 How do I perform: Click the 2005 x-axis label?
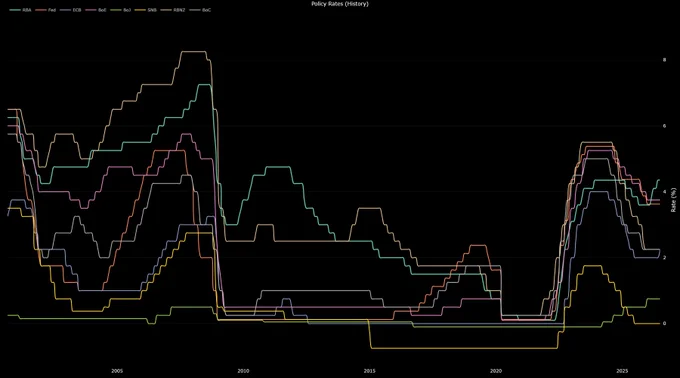(117, 371)
